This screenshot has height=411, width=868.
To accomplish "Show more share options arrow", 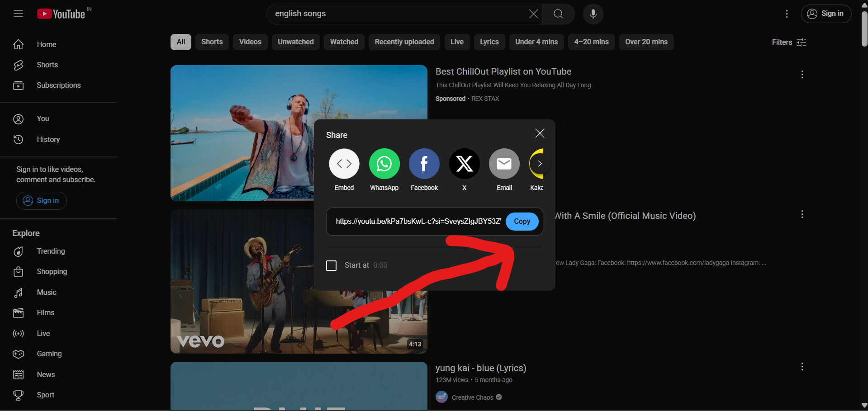I will coord(540,164).
